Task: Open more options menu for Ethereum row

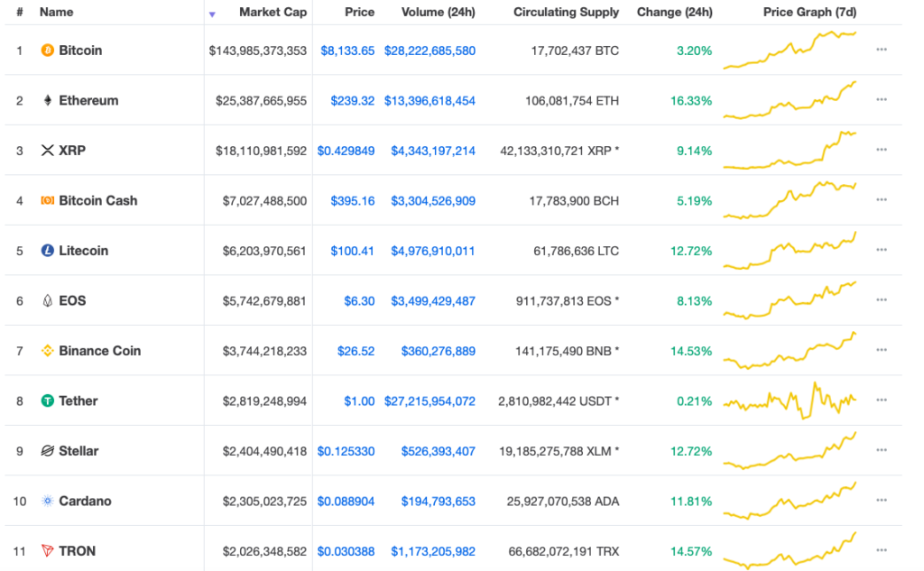Action: pos(882,99)
